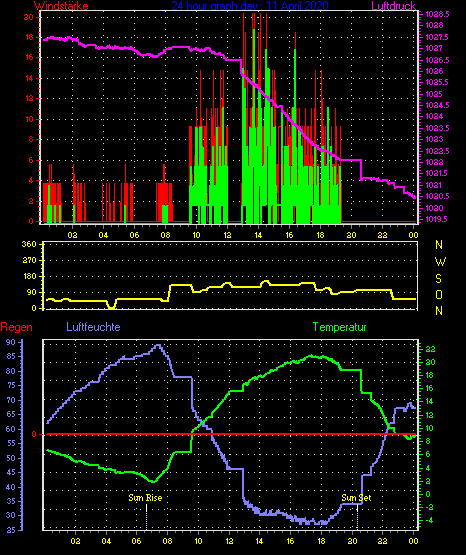Click the 1023.5 pressure axis value
Viewport: 466px width, 555px height.
point(437,128)
